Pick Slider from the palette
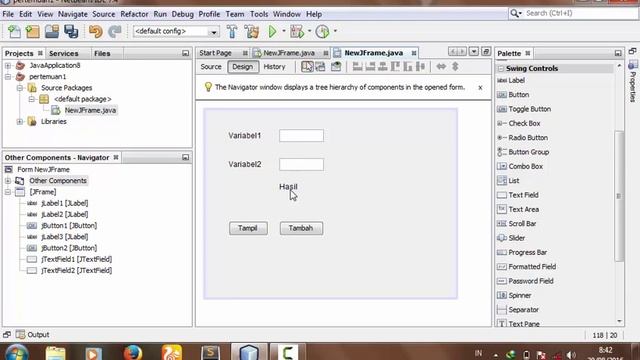The image size is (640, 360). point(516,238)
